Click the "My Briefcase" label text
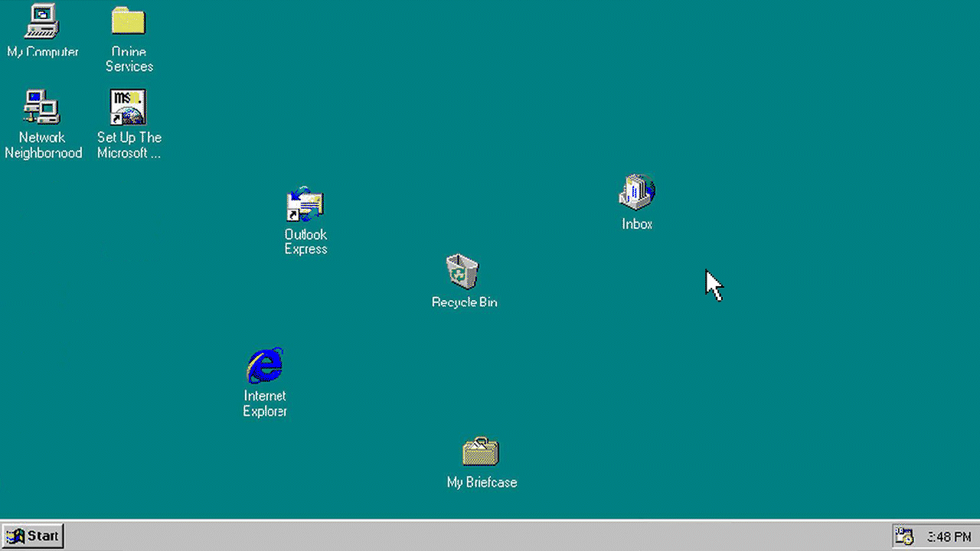 (482, 482)
